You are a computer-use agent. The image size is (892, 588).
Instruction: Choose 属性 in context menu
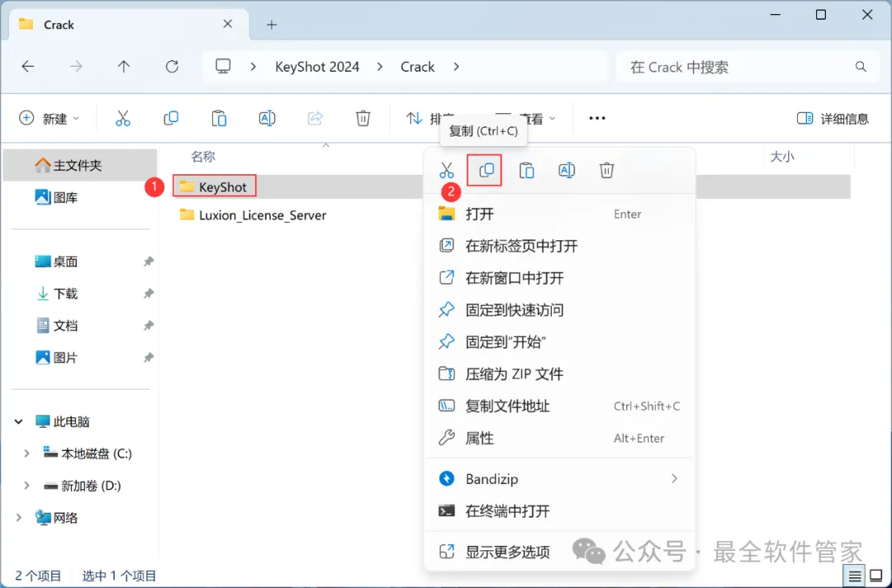coord(559,438)
